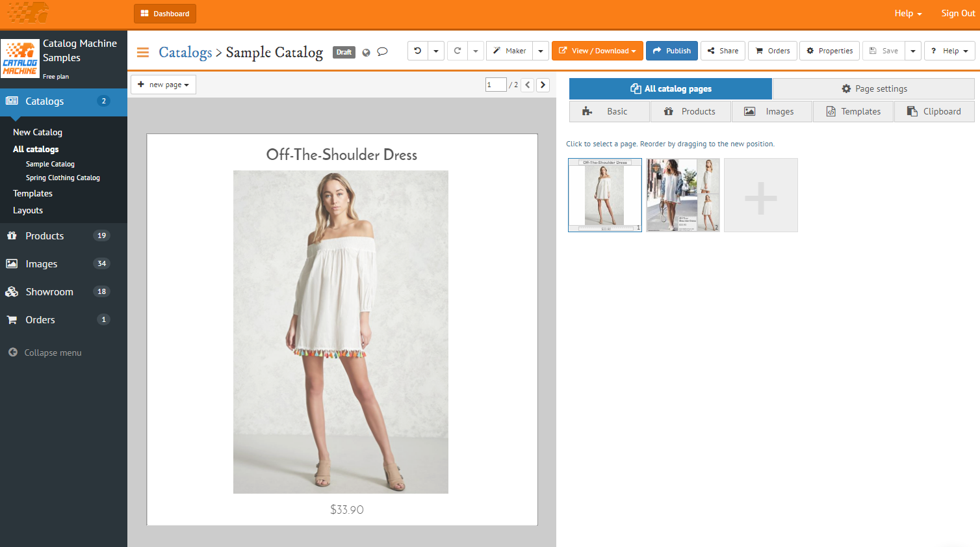Screen dimensions: 980x547
Task: Click Templates in sidebar submenu
Action: point(32,193)
